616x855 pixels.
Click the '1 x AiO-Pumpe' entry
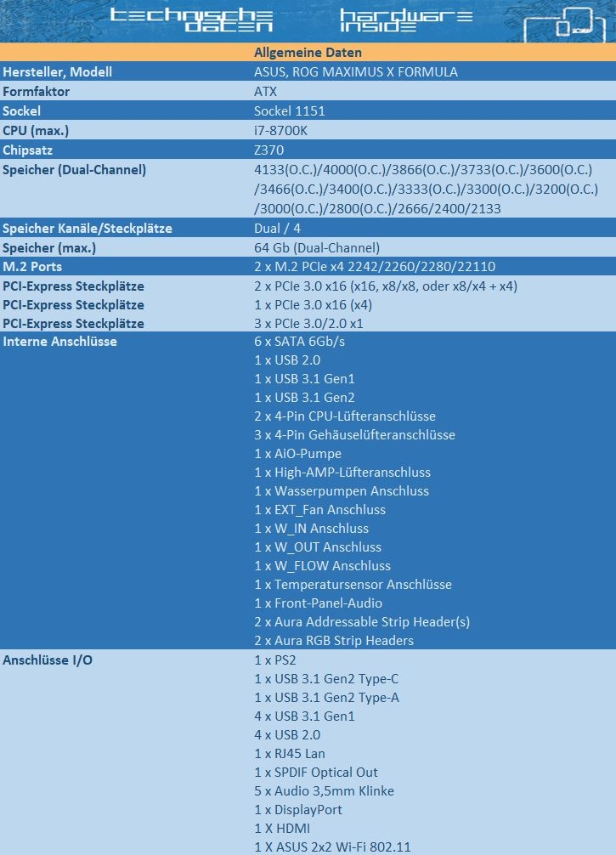(x=297, y=454)
